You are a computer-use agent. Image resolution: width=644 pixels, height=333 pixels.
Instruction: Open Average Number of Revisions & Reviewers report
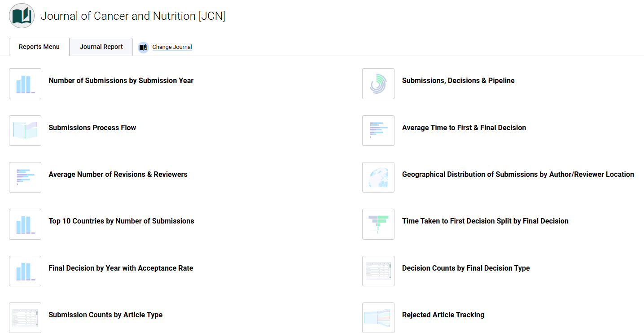(x=118, y=174)
